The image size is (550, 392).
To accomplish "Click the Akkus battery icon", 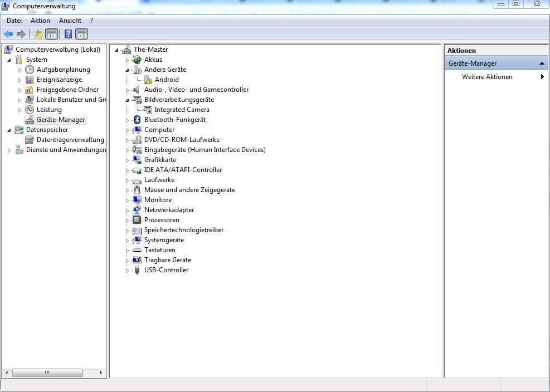I will tap(137, 60).
